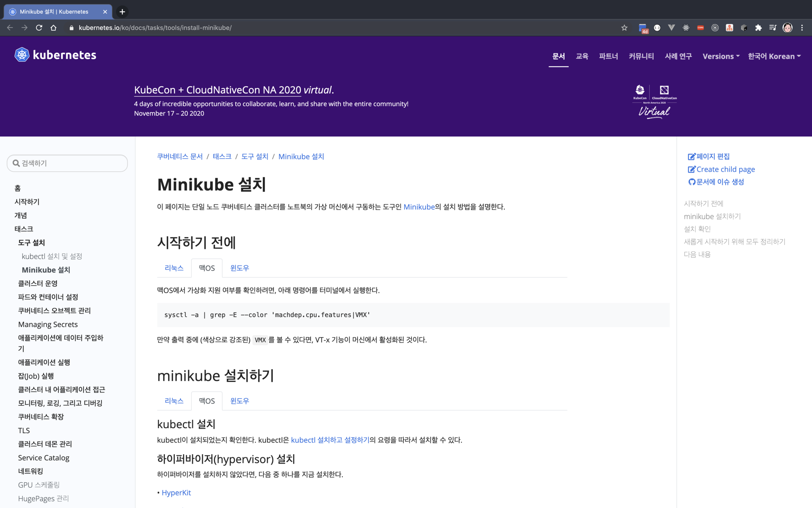Click the Chrome profile avatar
This screenshot has width=812, height=508.
[x=787, y=28]
